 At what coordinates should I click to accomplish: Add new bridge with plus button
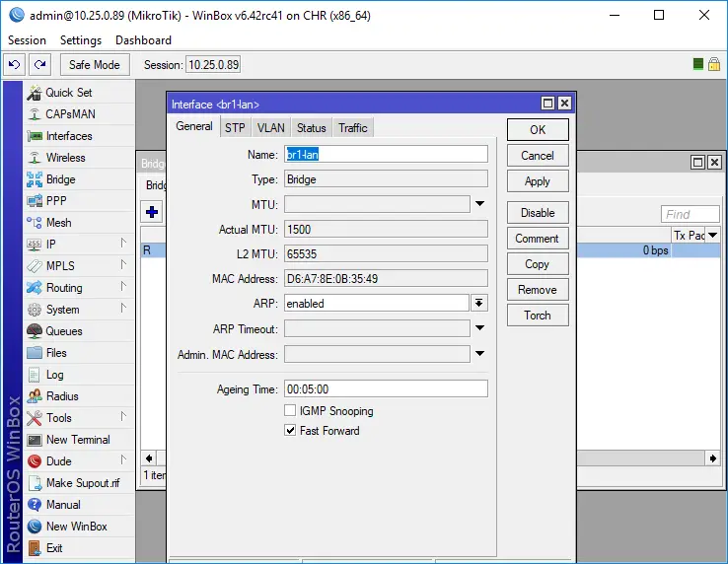click(151, 212)
